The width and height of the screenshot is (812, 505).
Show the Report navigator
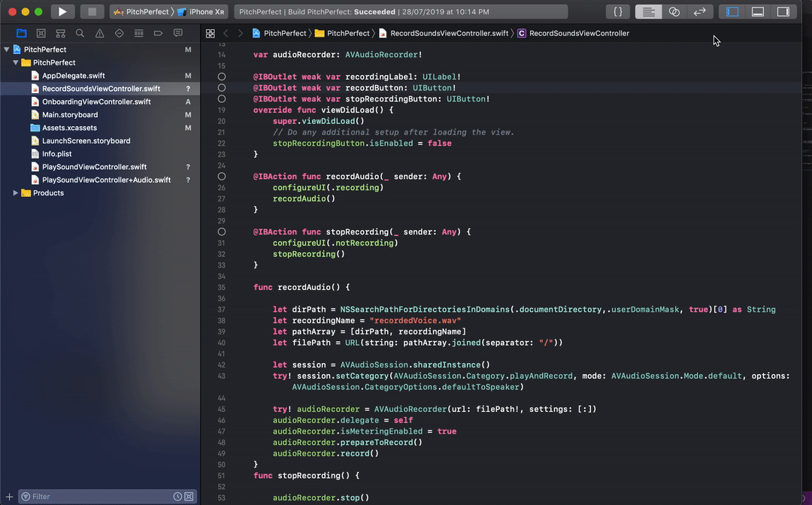177,33
